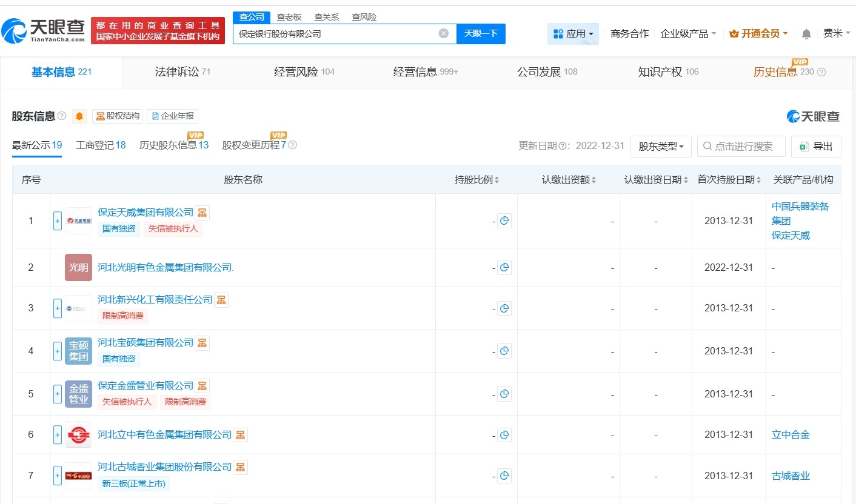
Task: Expand the 开通会员 membership dropdown
Action: pyautogui.click(x=758, y=34)
